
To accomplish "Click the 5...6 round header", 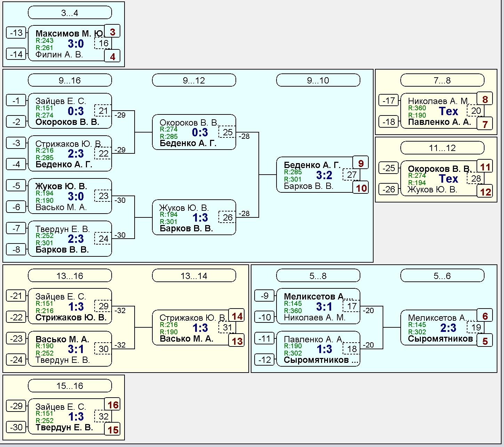I will click(x=442, y=276).
